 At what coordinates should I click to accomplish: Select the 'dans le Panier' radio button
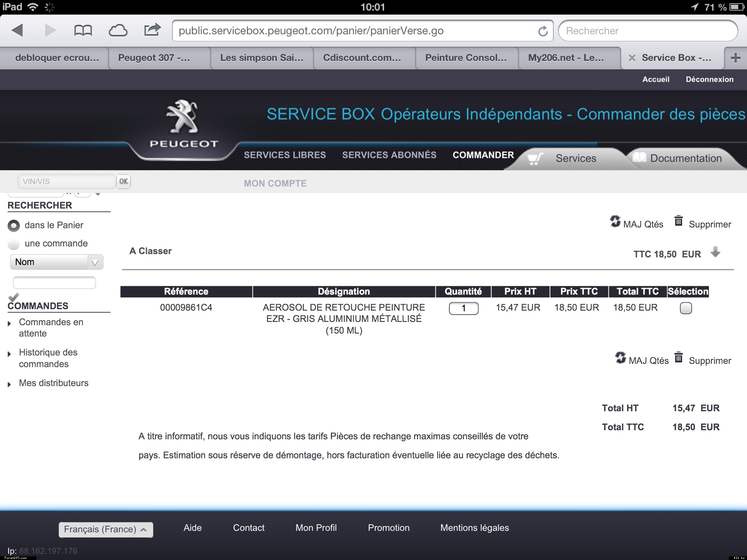pos(13,226)
